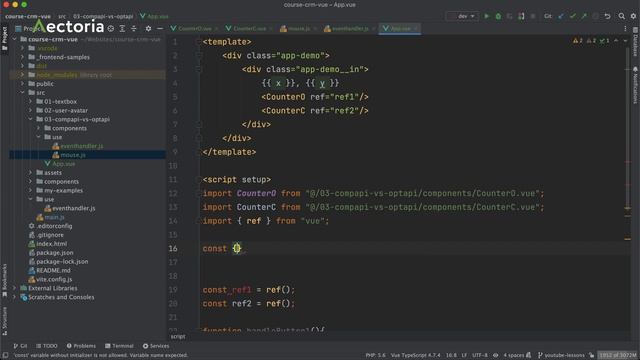This screenshot has height=360, width=640.
Task: Collapse the 03-compapi-vs-optapi folder
Action: 31,119
